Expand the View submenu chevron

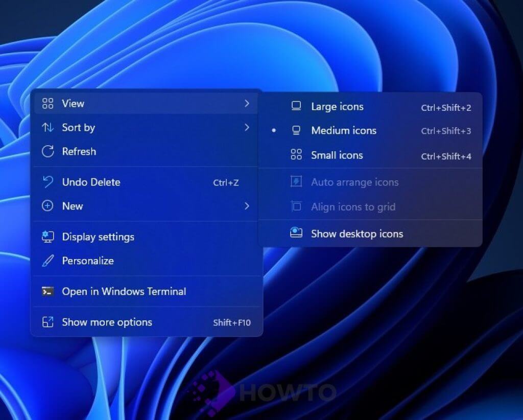point(247,103)
